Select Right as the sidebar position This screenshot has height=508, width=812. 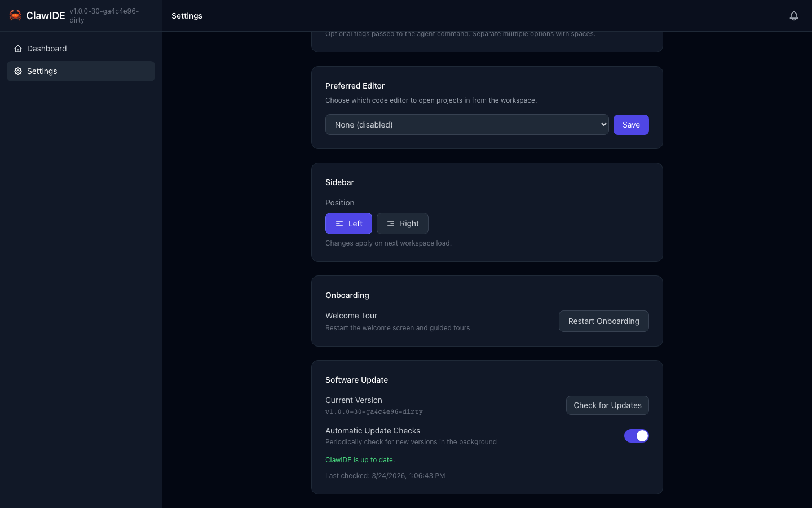(x=402, y=224)
